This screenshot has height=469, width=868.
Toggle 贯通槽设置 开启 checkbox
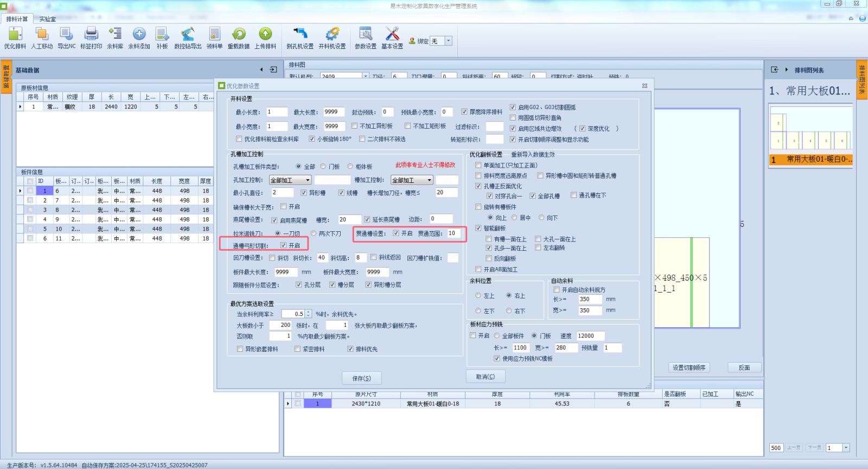(x=396, y=233)
